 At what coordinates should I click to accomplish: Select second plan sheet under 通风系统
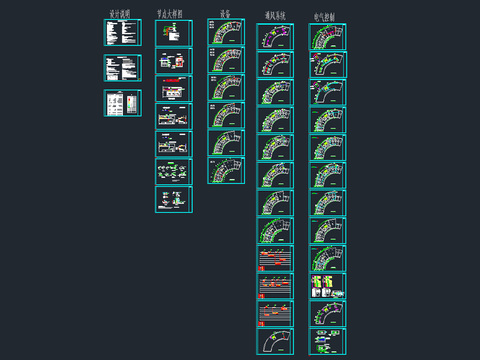[275, 64]
